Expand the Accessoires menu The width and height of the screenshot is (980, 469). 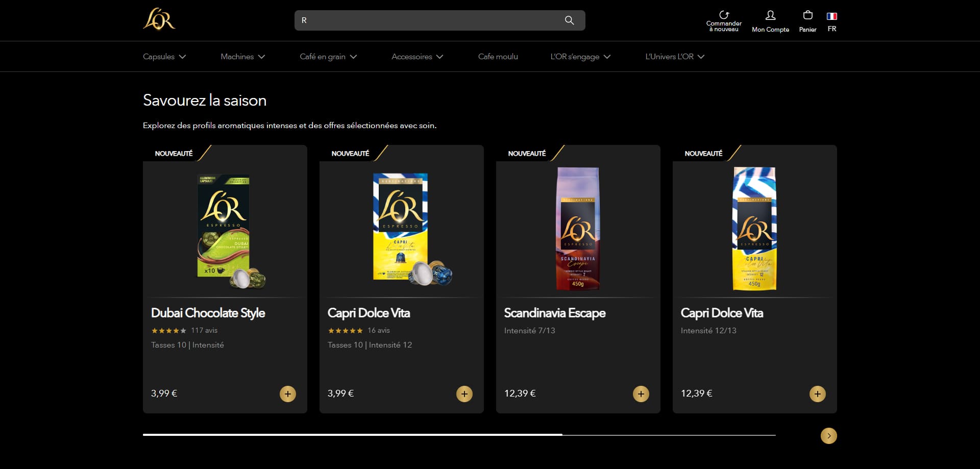pos(418,57)
